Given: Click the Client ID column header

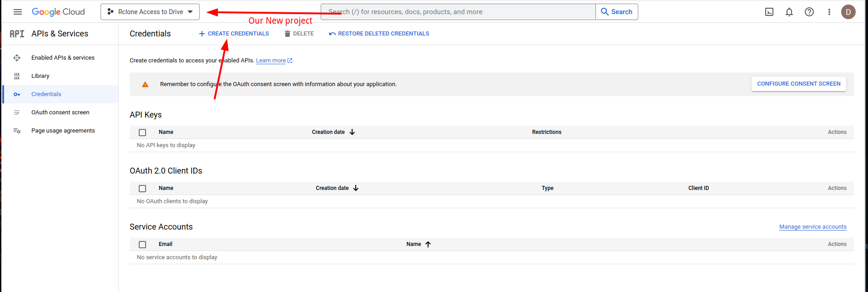Looking at the screenshot, I should coord(699,188).
